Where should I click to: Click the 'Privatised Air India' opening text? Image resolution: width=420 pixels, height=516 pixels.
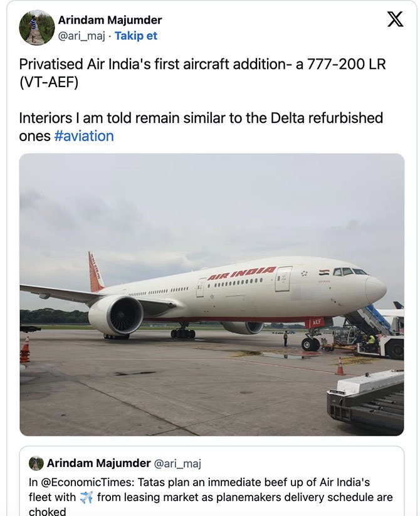(x=81, y=62)
